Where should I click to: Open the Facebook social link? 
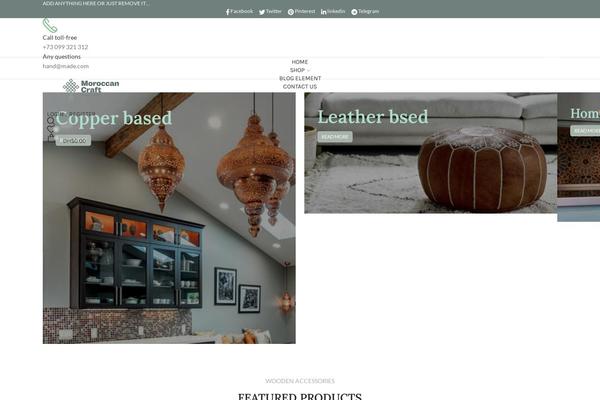coord(240,11)
